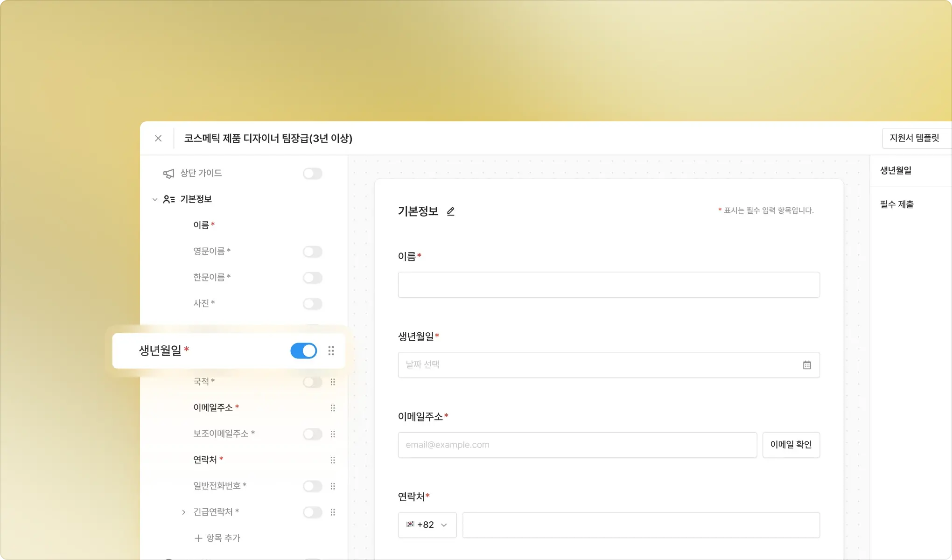Click the 지원서 템플릿 button

(x=914, y=138)
